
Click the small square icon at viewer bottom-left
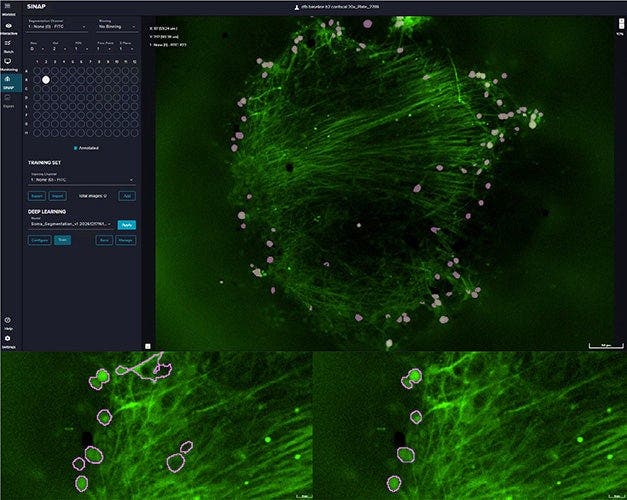tap(148, 346)
